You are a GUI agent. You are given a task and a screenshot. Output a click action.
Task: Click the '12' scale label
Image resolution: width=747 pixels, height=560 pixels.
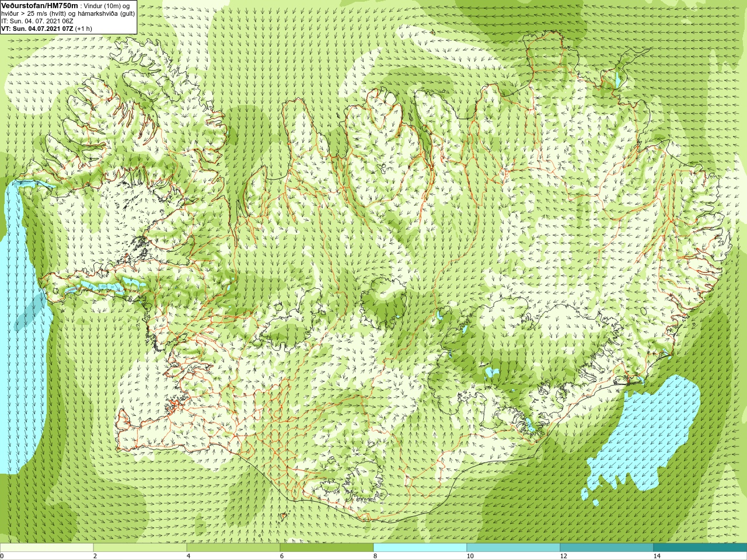click(563, 556)
